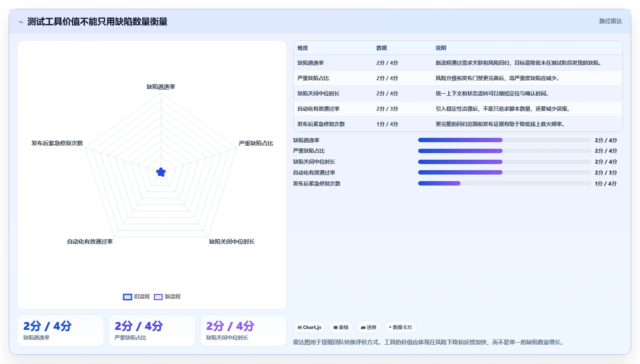Select the 自动化有效通过率 table row name
This screenshot has height=364, width=640.
(318, 109)
